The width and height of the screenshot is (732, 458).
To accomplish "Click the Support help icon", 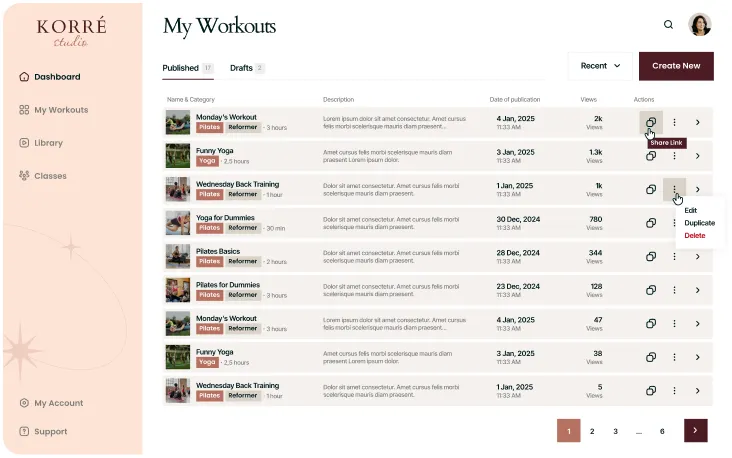I will pos(23,432).
